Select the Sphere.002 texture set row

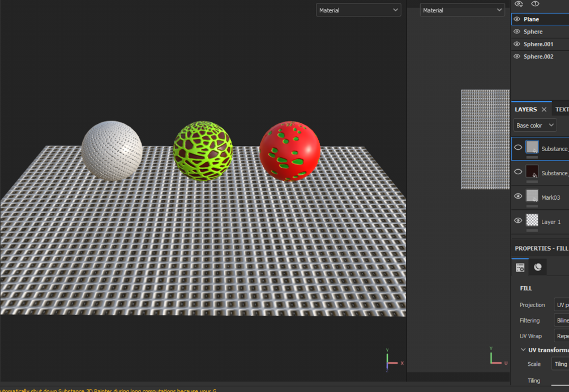[x=540, y=56]
